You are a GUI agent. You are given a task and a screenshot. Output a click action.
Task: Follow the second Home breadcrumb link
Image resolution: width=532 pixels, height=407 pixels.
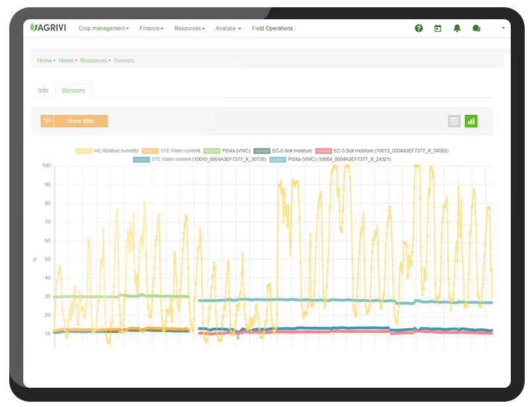tap(66, 60)
